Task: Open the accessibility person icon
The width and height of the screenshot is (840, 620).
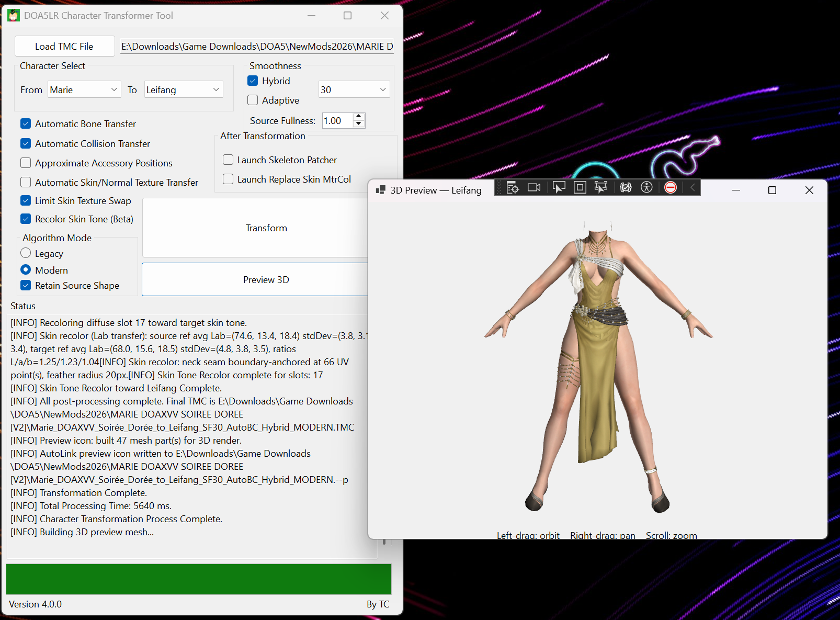Action: pyautogui.click(x=646, y=187)
